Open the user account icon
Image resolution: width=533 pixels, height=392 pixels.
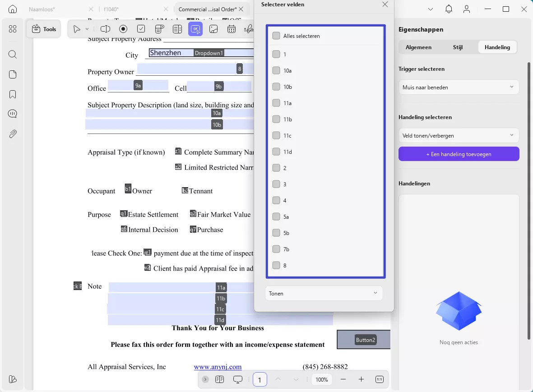[467, 9]
